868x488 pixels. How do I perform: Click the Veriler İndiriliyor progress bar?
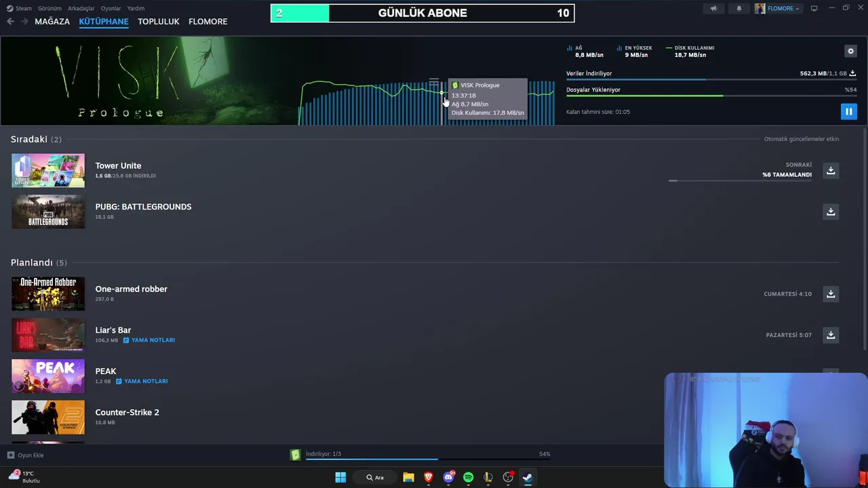711,79
